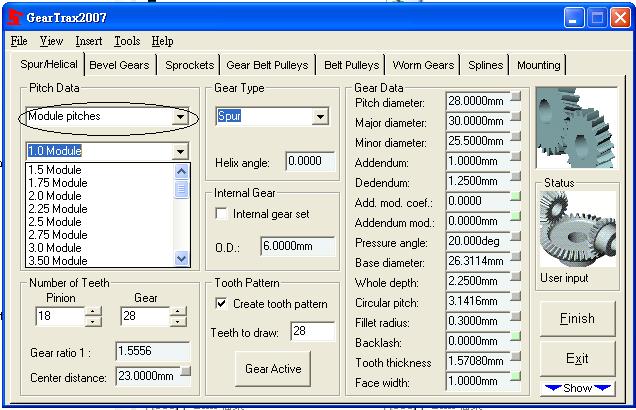636x410 pixels.
Task: Switch to the Worm Gears tab
Action: click(x=423, y=65)
